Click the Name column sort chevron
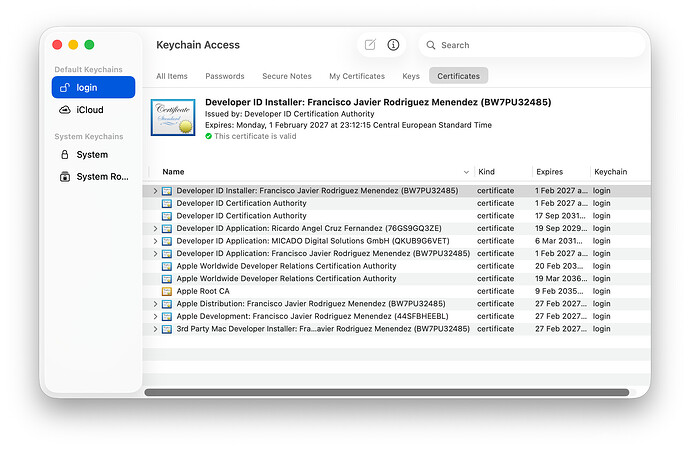This screenshot has width=690, height=450. [466, 172]
